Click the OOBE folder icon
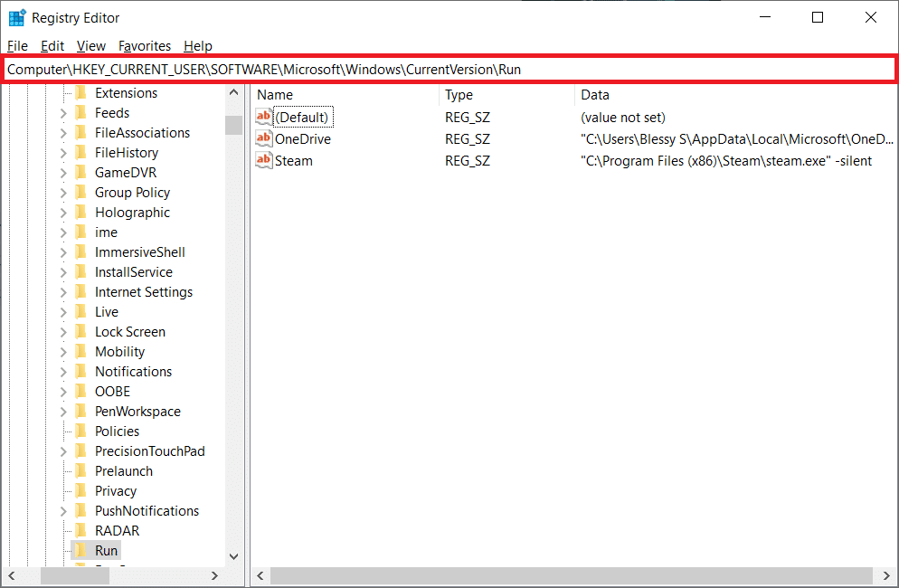Screen dimensions: 899x588 (81, 391)
